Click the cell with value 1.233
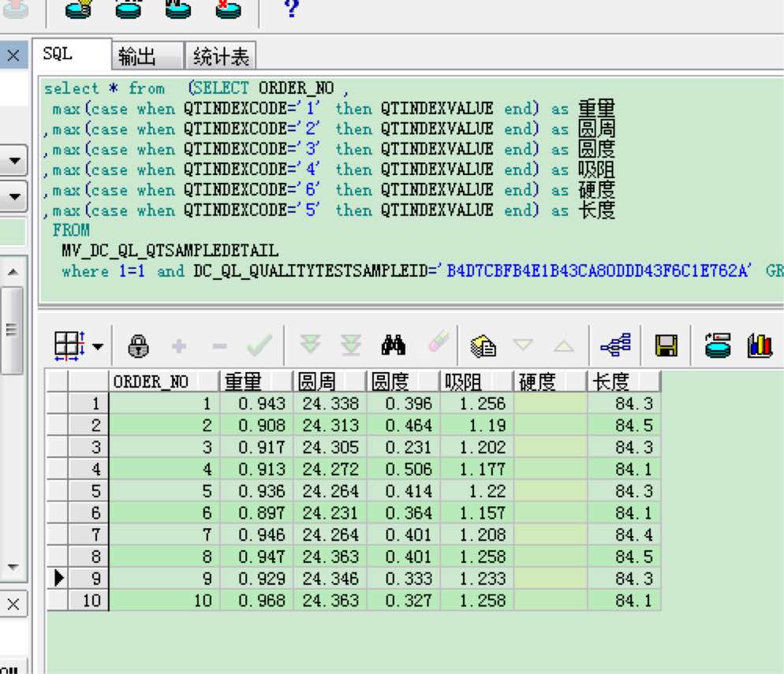 click(x=476, y=579)
